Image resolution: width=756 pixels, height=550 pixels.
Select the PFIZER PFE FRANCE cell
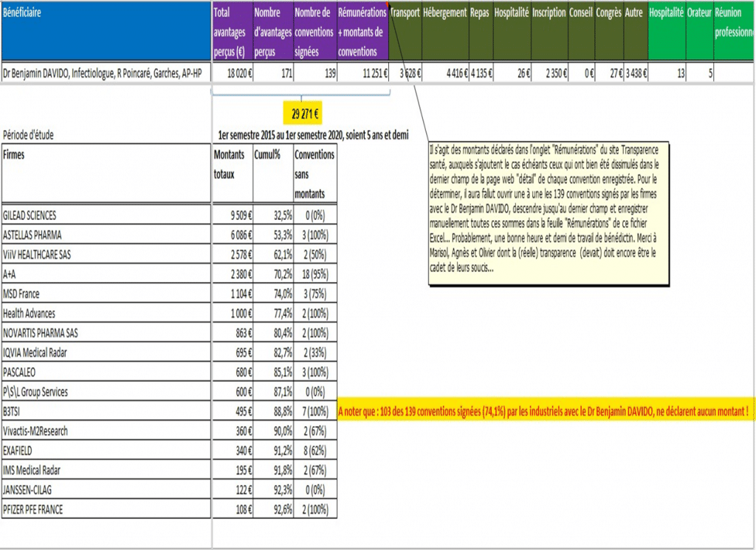(x=106, y=509)
